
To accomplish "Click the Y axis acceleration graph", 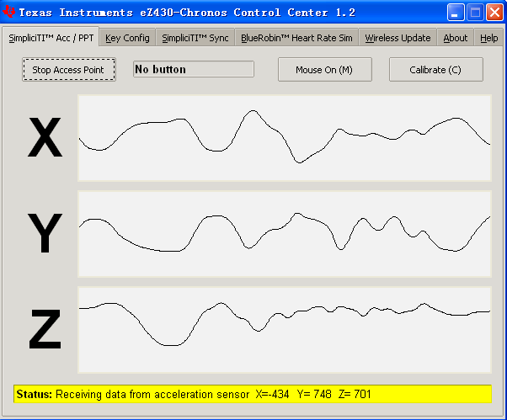I will (x=285, y=234).
